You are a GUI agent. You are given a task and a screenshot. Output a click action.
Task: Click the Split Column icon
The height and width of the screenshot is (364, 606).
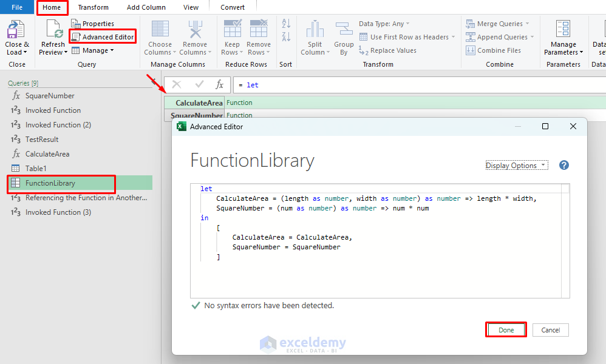(315, 29)
